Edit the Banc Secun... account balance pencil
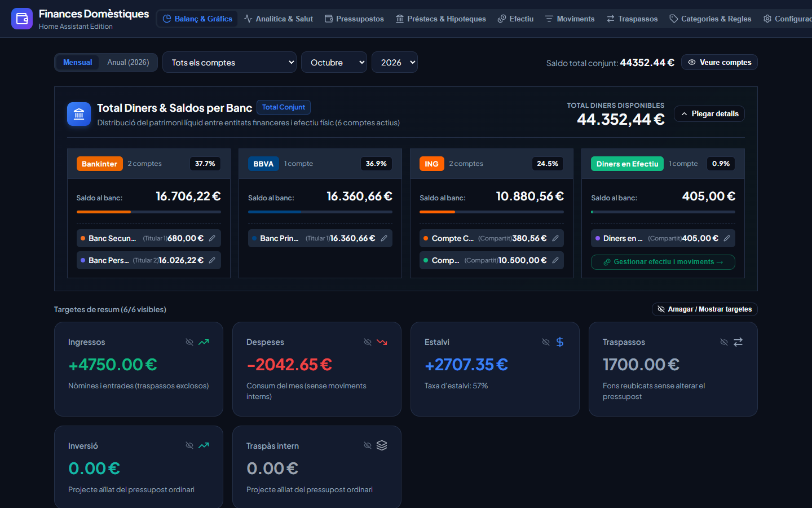The image size is (812, 508). tap(212, 238)
